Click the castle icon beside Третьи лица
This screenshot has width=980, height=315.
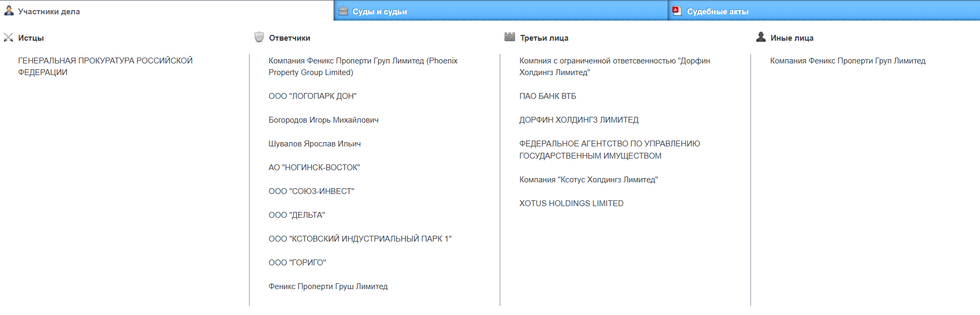pos(509,37)
